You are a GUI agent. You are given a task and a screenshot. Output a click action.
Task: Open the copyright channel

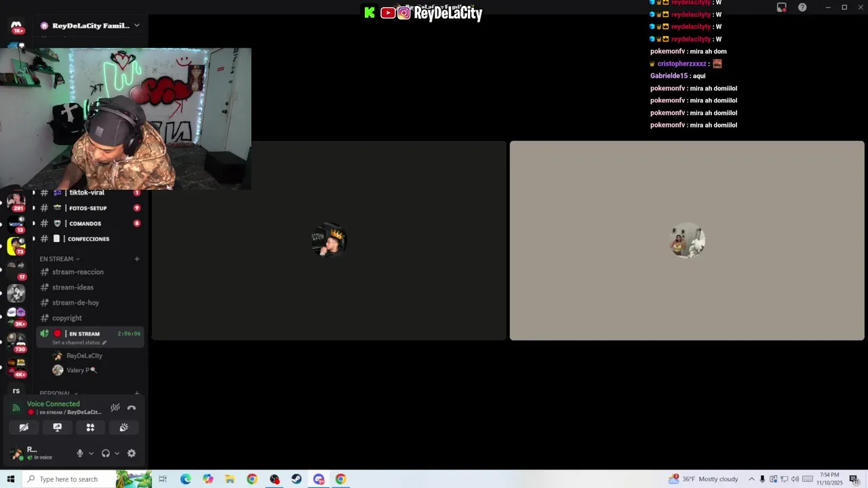point(90,318)
